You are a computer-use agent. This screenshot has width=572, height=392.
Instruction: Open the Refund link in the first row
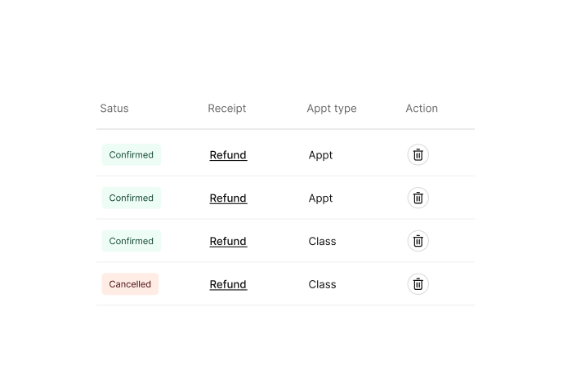[228, 155]
